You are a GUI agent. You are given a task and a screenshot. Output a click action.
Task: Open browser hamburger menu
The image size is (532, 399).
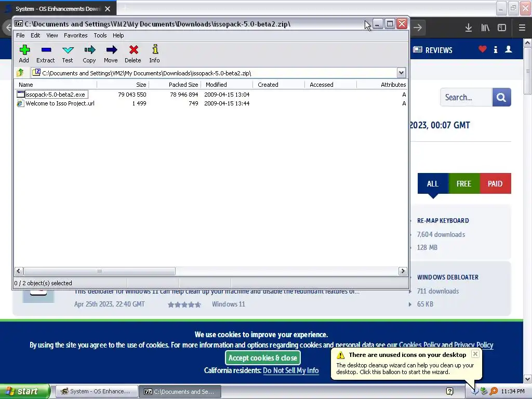(522, 28)
